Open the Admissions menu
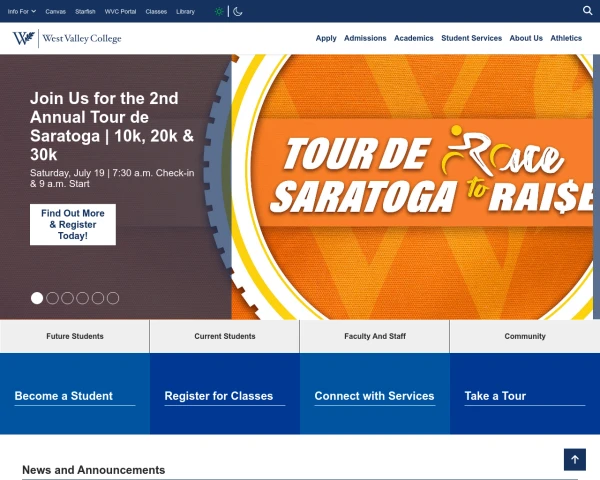 click(365, 38)
